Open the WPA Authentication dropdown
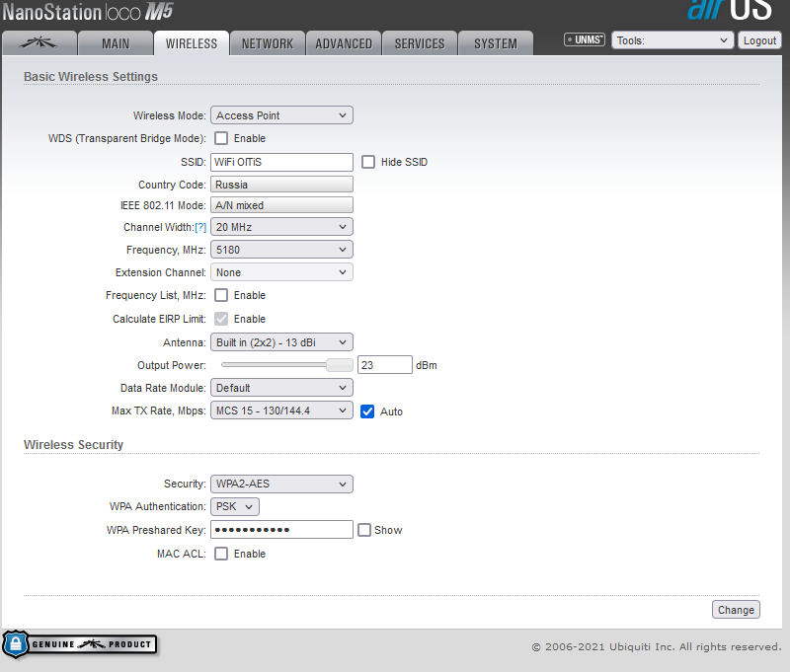The height and width of the screenshot is (672, 790). pos(235,506)
